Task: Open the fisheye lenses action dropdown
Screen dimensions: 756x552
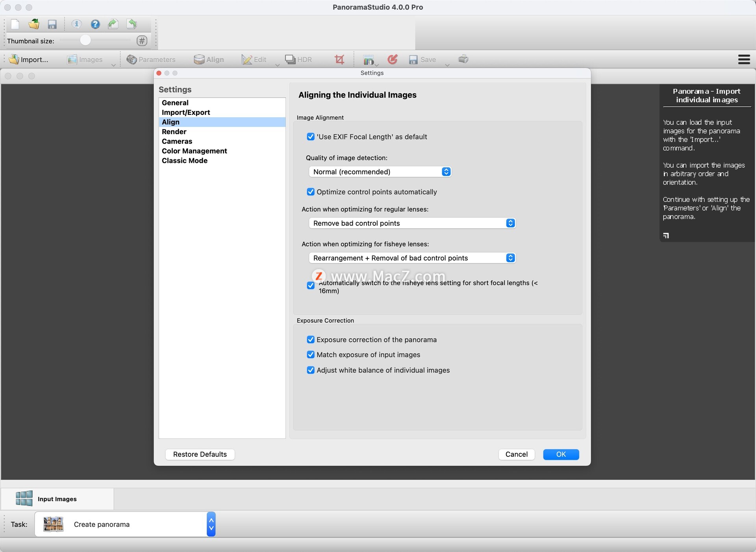Action: coord(412,258)
